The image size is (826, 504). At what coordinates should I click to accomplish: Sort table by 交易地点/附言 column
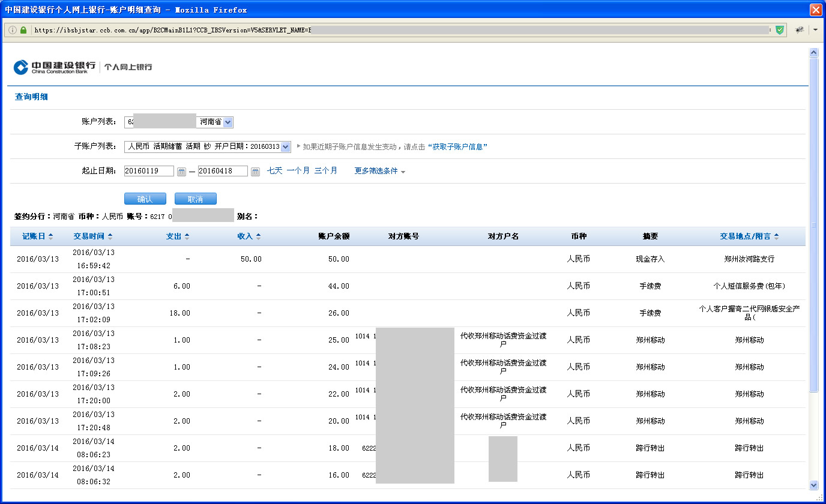click(749, 236)
